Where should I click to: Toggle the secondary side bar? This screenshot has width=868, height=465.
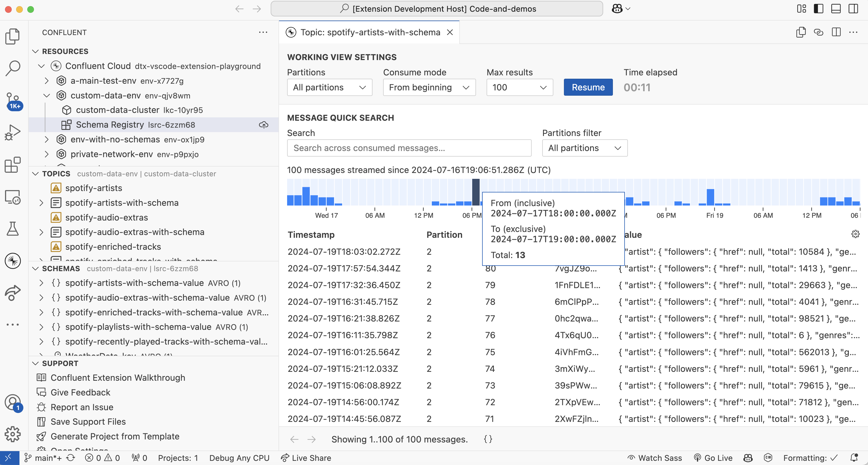click(853, 9)
